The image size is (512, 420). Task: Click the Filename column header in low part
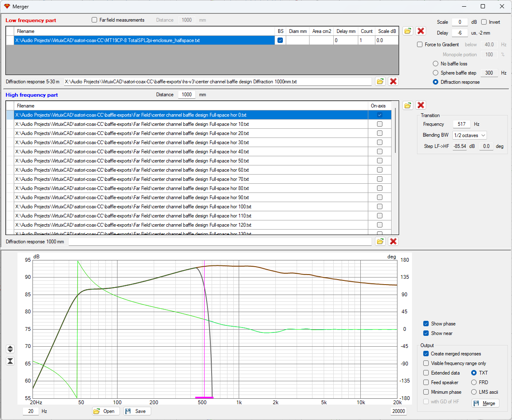point(145,31)
